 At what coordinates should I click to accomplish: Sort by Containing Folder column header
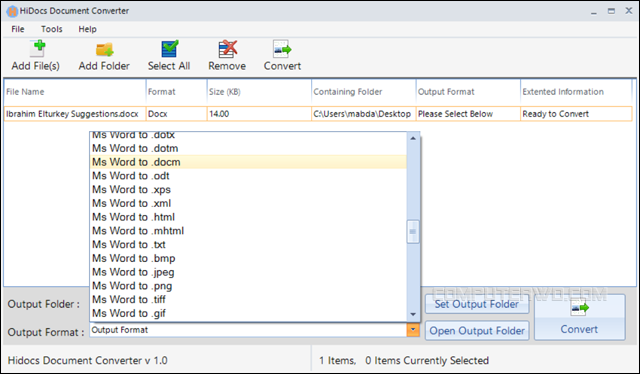click(x=364, y=92)
